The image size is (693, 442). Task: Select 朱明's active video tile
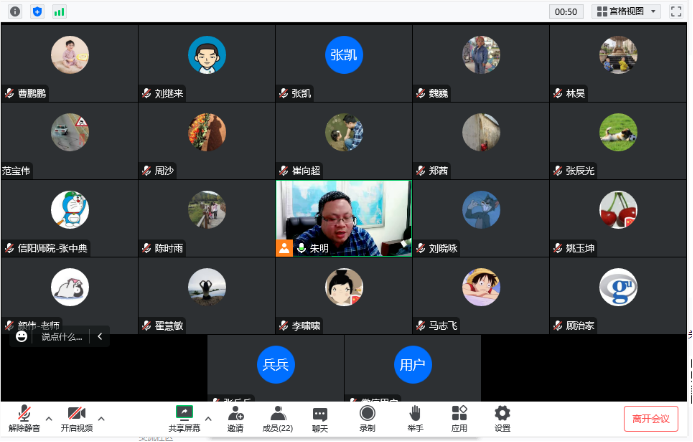[x=344, y=218]
